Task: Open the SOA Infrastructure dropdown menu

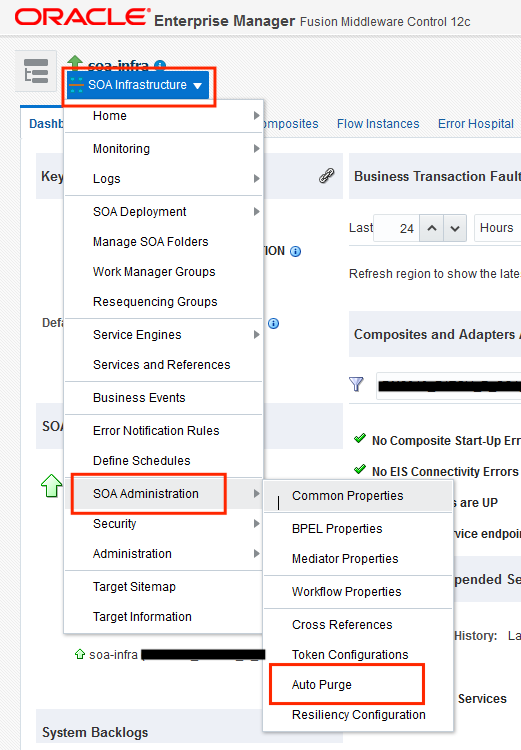Action: click(x=138, y=85)
